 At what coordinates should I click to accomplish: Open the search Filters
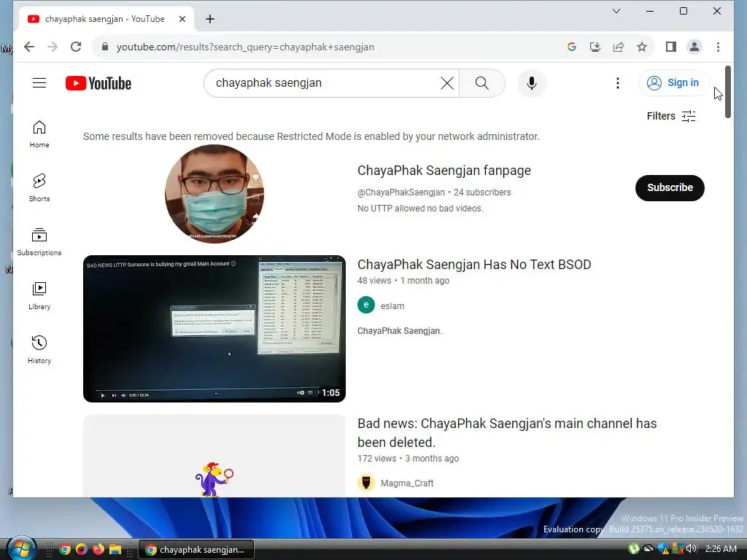pos(671,116)
